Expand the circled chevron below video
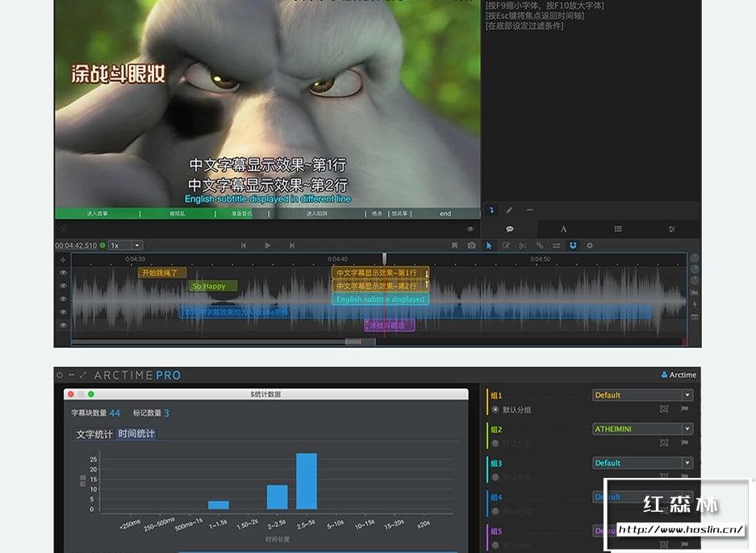This screenshot has height=553, width=756. pyautogui.click(x=64, y=229)
